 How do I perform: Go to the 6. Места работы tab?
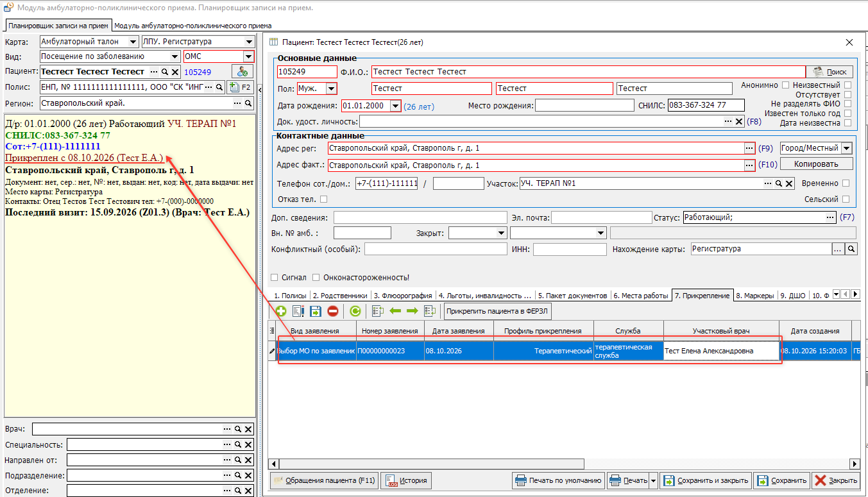click(640, 296)
